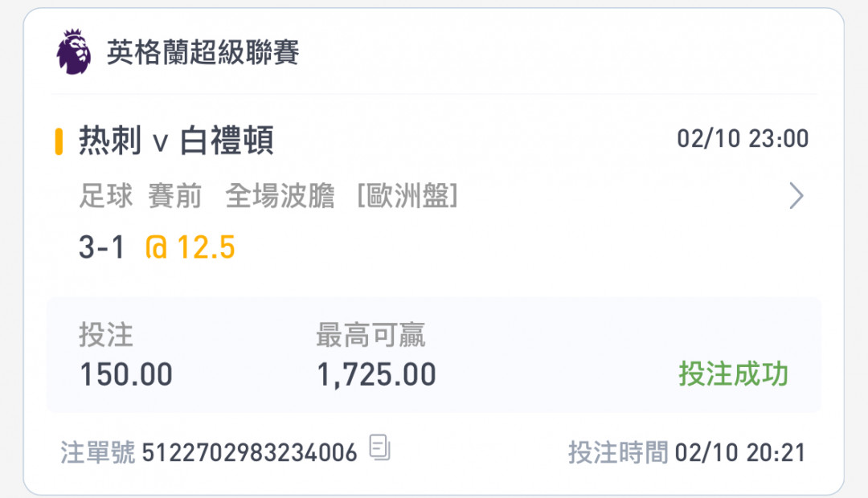Click the green 投注成功 status
Screen dimensions: 868x498
tap(734, 373)
